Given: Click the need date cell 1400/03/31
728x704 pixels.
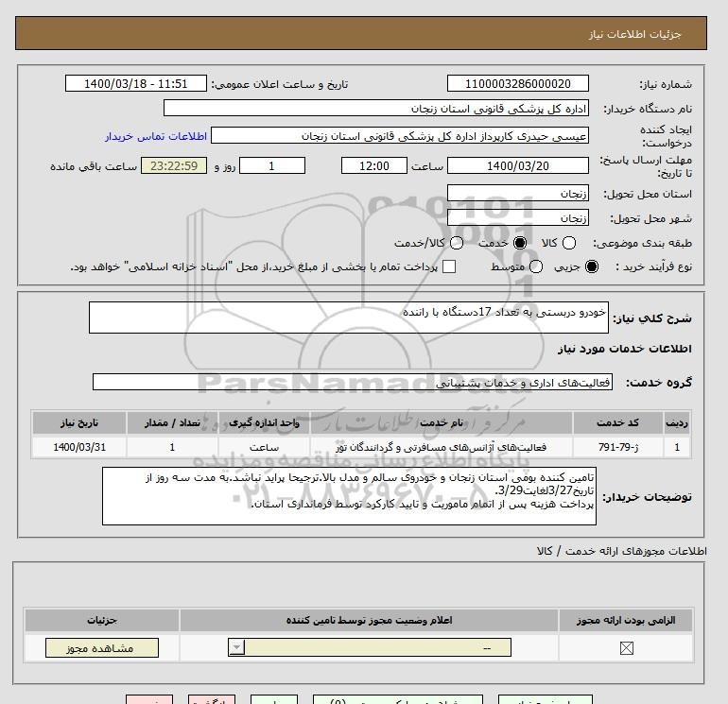Looking at the screenshot, I should pos(79,447).
